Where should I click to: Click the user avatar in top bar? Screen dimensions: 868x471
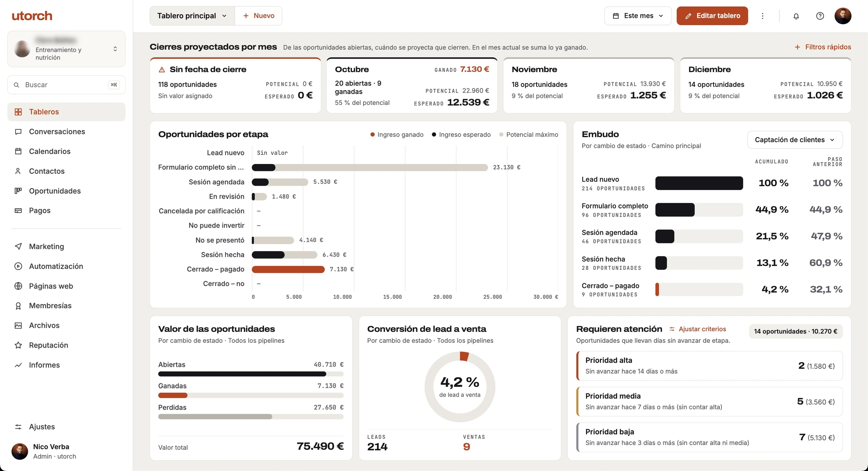tap(843, 16)
